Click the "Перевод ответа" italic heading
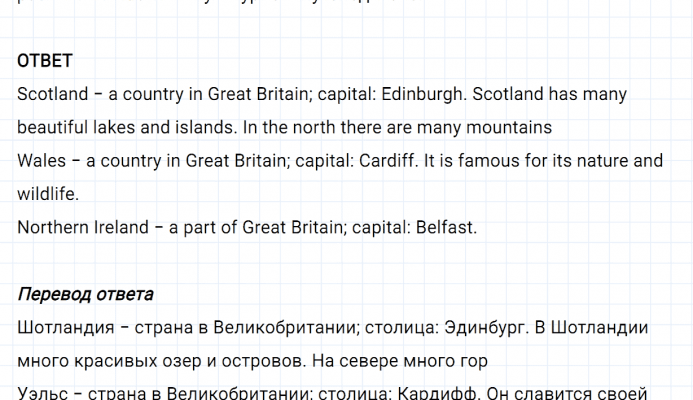This screenshot has width=693, height=400. click(85, 294)
